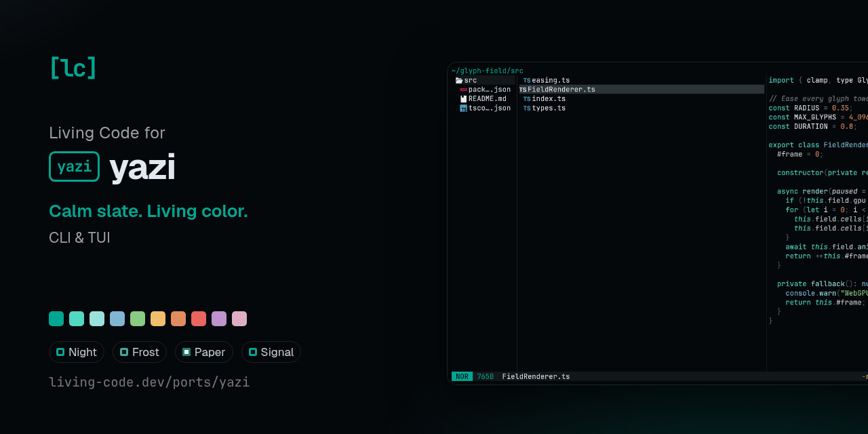
Task: Click the 'private fallback()' code line
Action: tap(823, 283)
